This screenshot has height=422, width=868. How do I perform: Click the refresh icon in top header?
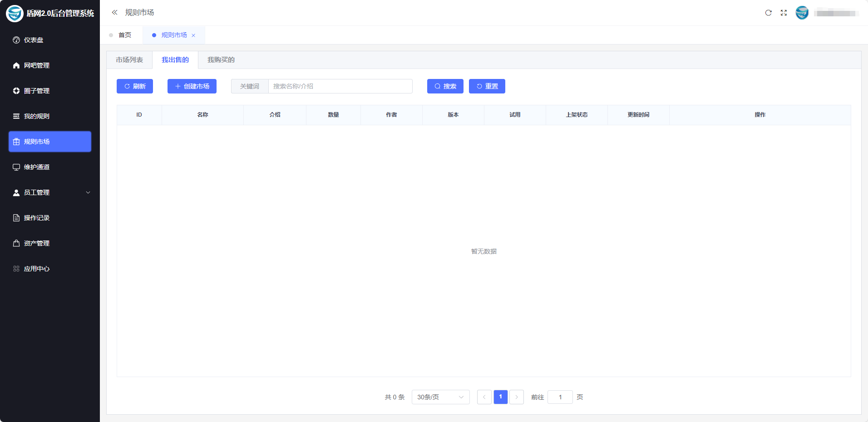pos(768,13)
